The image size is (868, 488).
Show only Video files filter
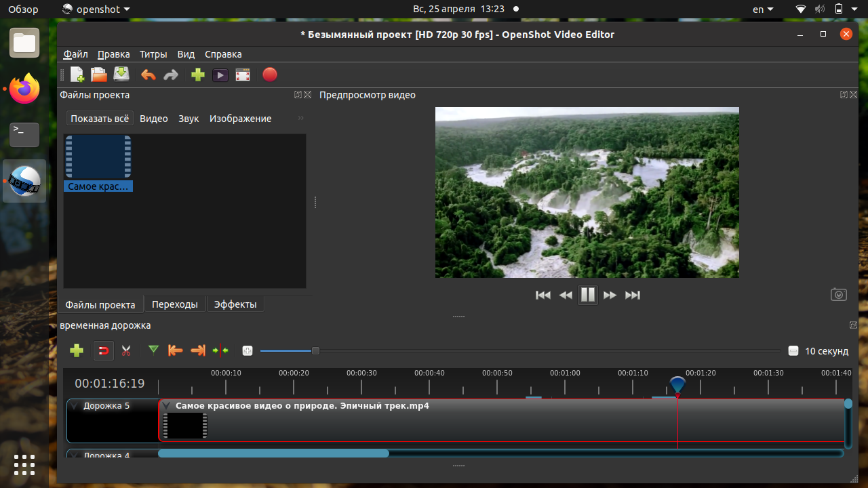tap(154, 119)
